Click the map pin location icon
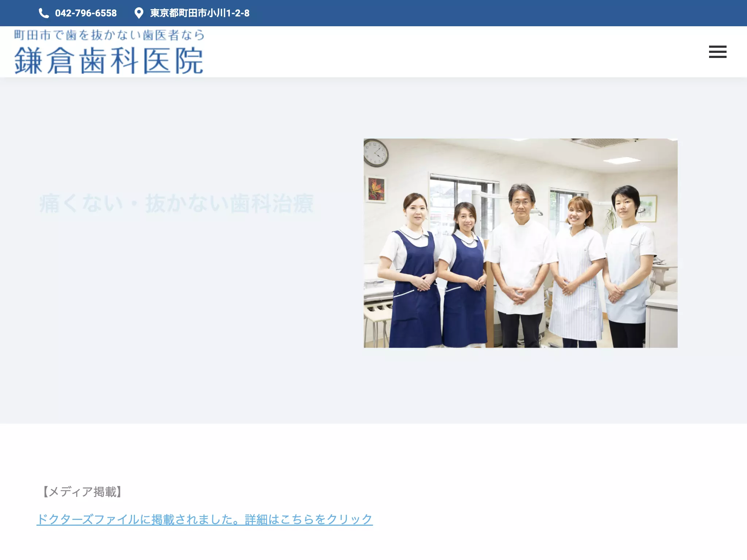747x560 pixels. coord(139,13)
